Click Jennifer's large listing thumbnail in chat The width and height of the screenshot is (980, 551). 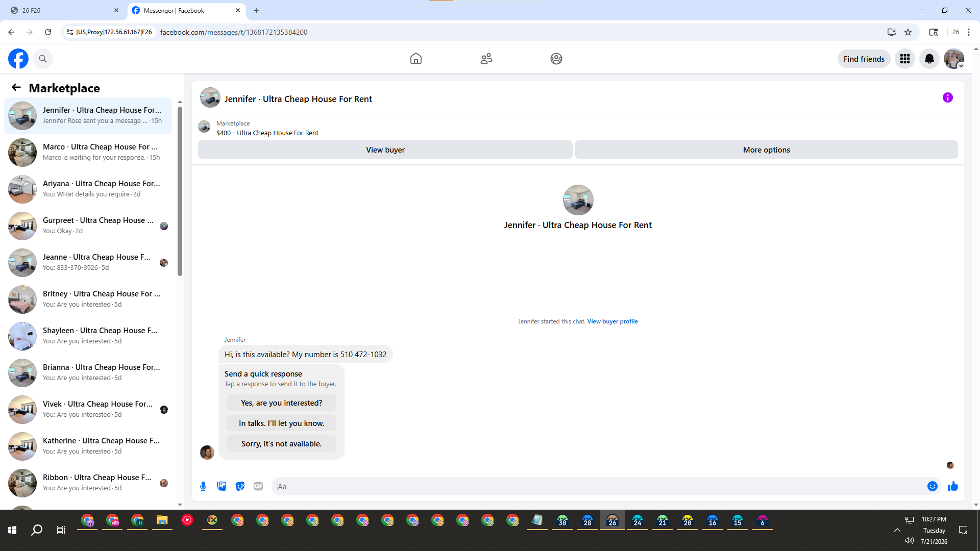[578, 200]
